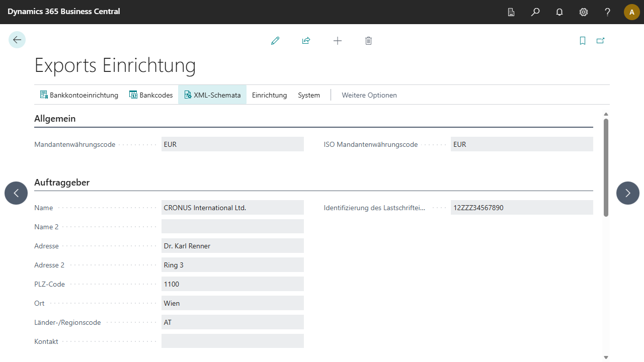Click the Identifizierung des Lastschriftei... label
Viewport: 644px width, 362px height.
[x=375, y=208]
